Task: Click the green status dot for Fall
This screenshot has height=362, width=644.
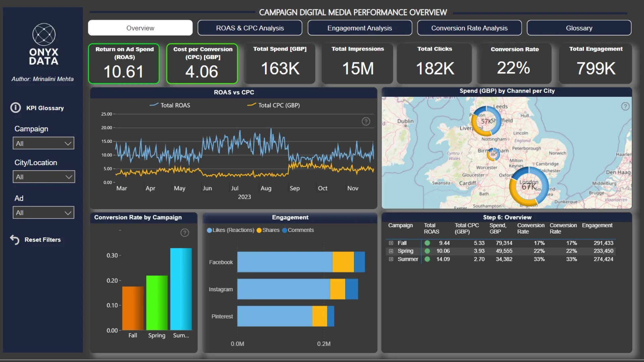Action: tap(427, 243)
